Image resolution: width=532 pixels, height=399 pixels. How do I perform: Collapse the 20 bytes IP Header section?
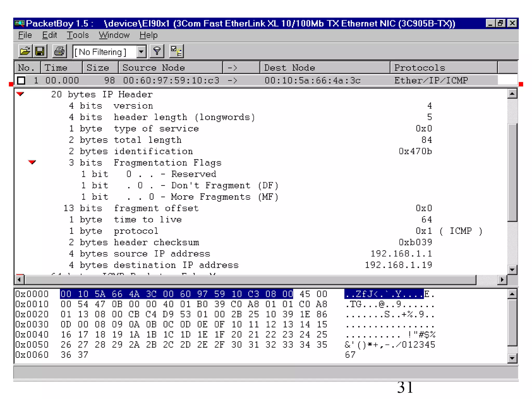(20, 94)
